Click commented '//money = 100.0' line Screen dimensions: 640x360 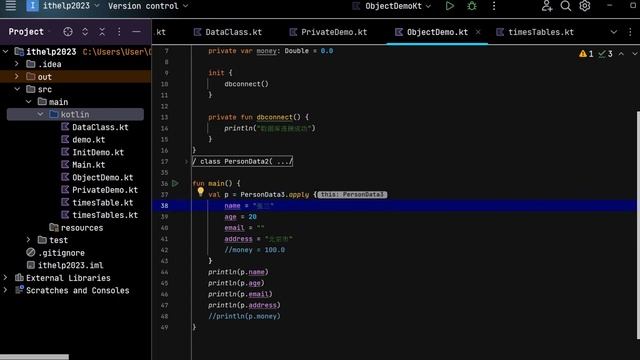(255, 250)
